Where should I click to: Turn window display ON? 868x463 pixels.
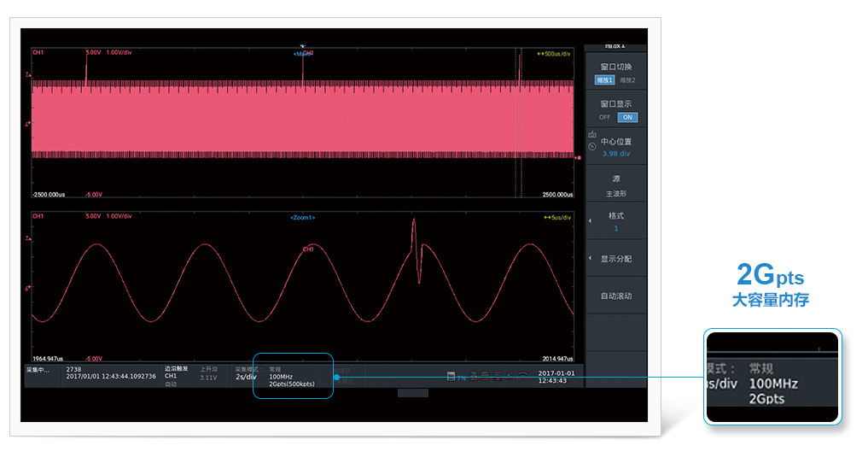point(627,117)
